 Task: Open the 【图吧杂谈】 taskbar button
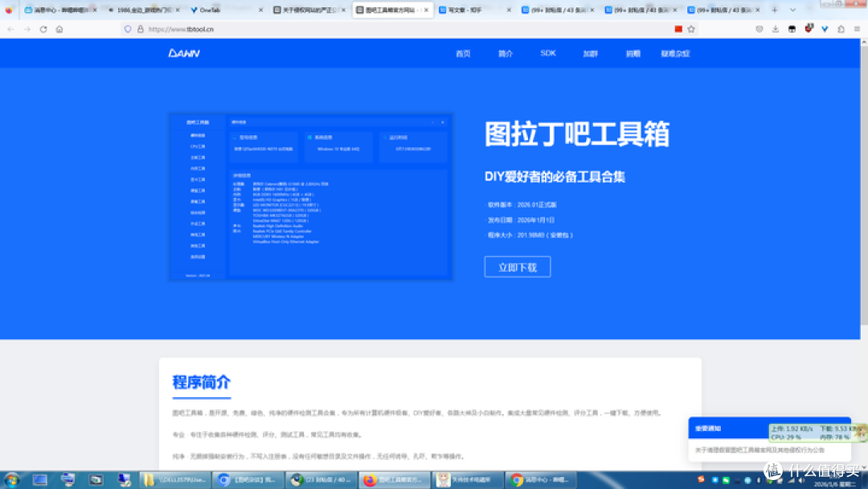[x=248, y=479]
